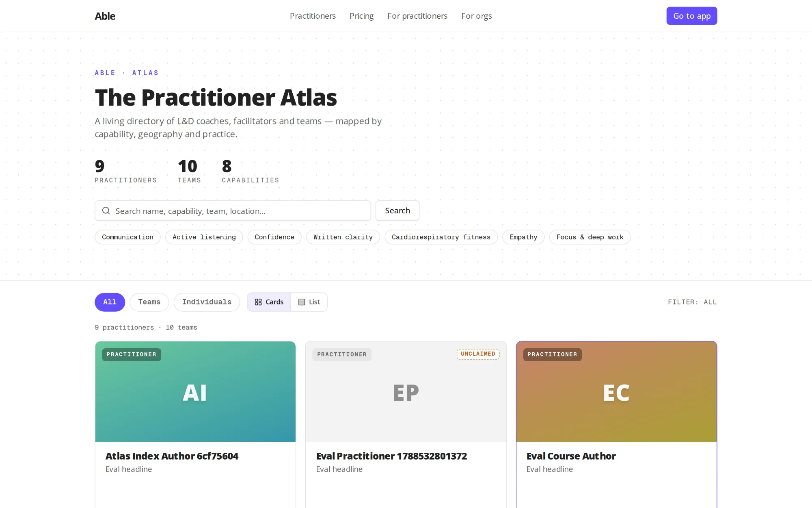Click the 8 Capabilities stat

coord(250,171)
